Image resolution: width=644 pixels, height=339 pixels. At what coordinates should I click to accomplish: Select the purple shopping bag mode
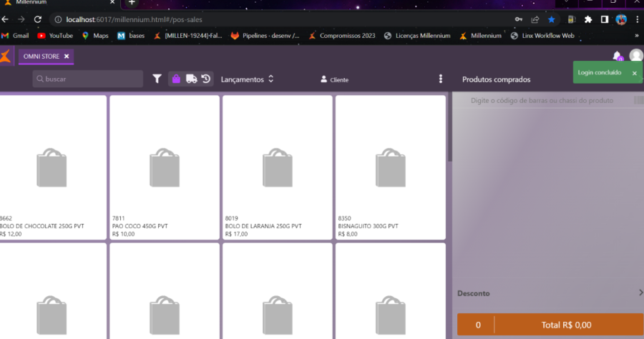coord(176,79)
